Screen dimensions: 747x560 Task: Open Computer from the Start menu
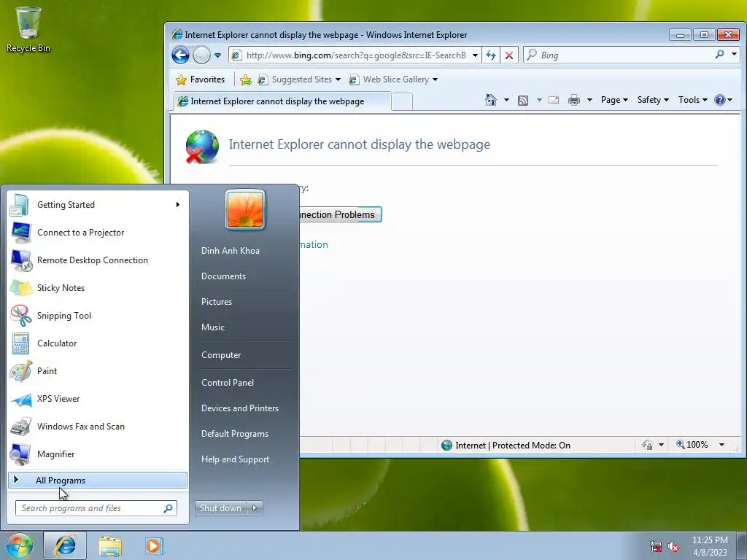pyautogui.click(x=220, y=355)
